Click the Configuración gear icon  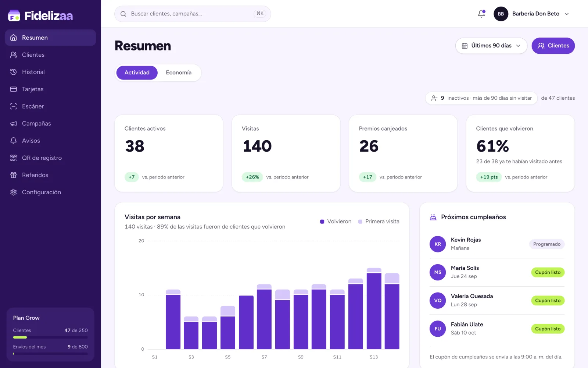14,192
